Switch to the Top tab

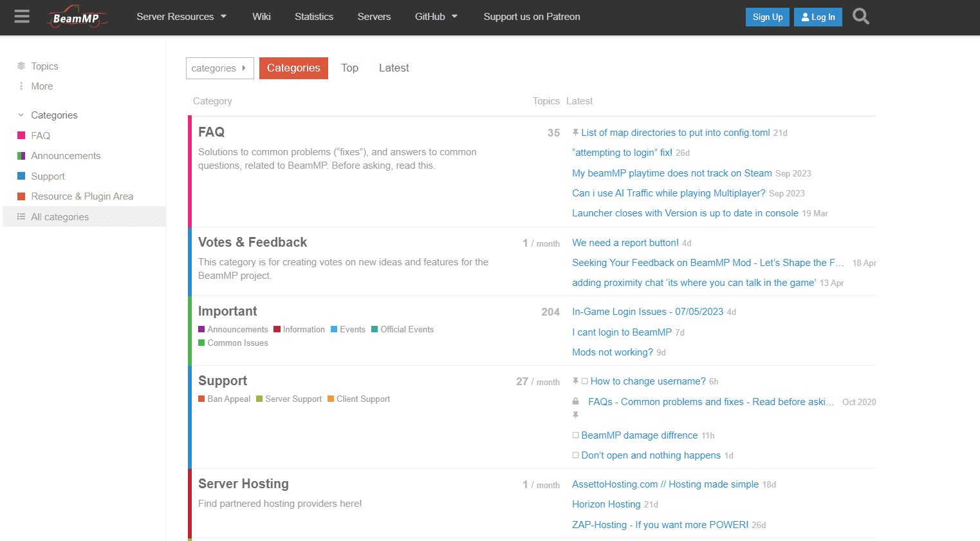click(349, 68)
